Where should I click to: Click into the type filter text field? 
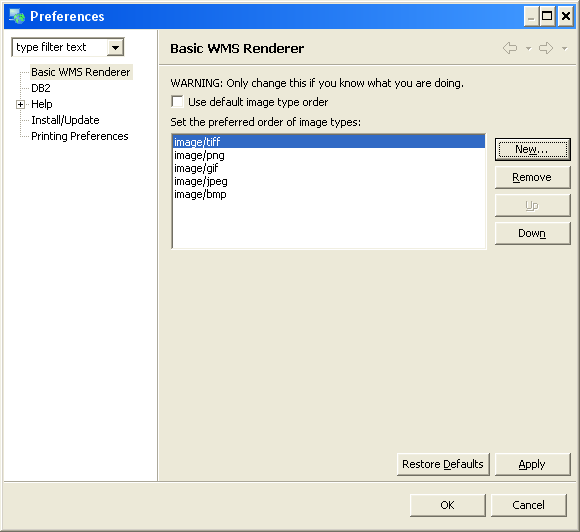tap(60, 47)
